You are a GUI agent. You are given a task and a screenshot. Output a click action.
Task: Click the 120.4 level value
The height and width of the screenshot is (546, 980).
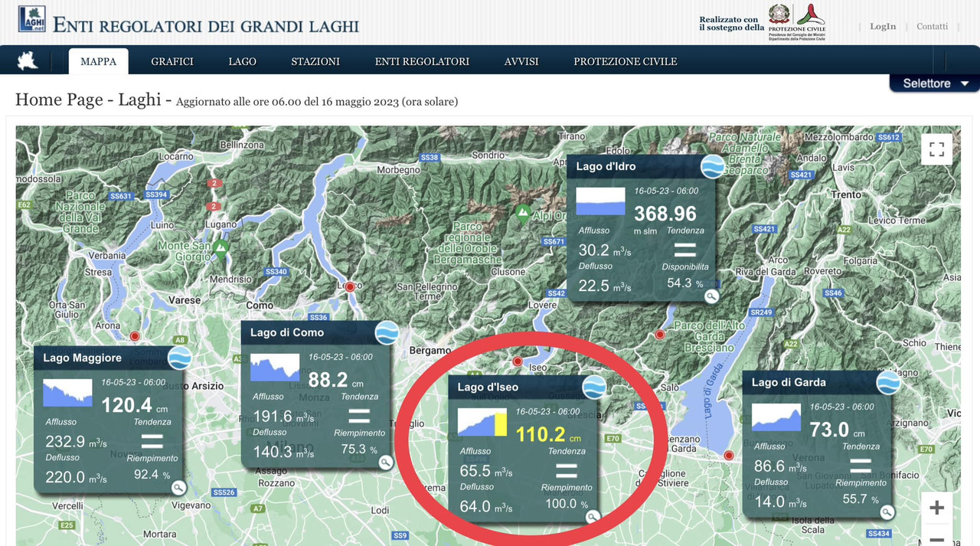(127, 405)
